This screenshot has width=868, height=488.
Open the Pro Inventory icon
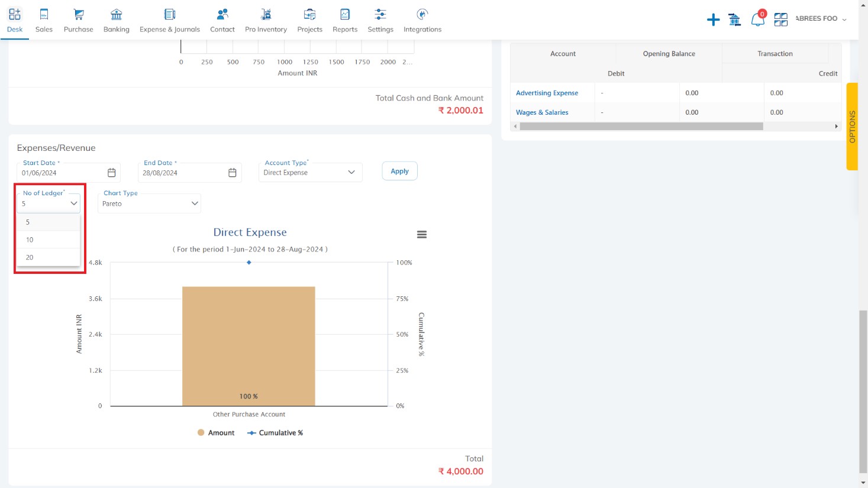pyautogui.click(x=266, y=14)
